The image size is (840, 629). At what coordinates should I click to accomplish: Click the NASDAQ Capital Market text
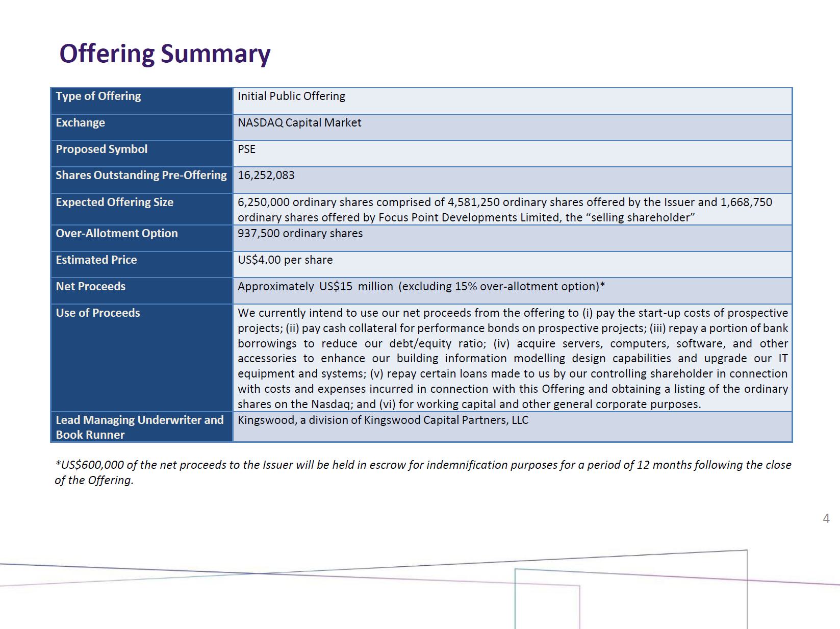tap(299, 123)
